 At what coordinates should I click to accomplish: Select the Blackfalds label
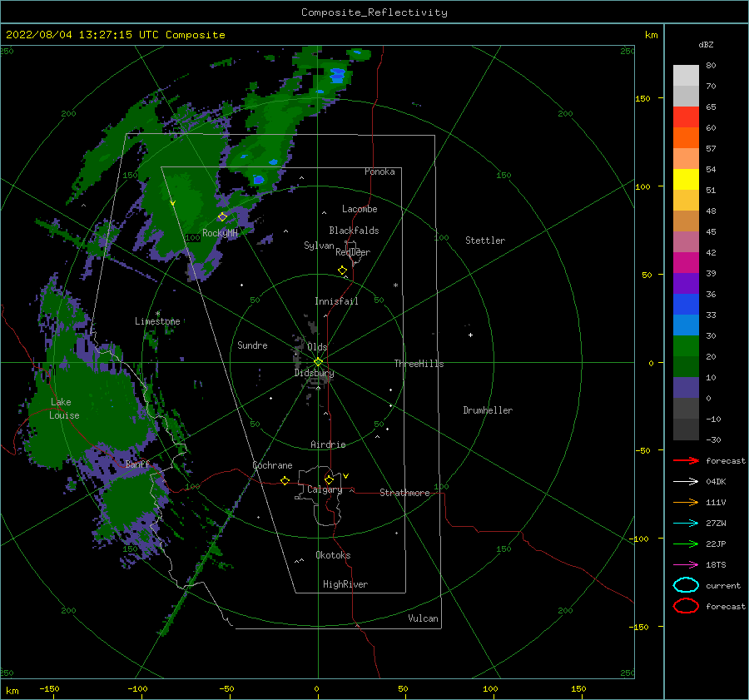[354, 231]
